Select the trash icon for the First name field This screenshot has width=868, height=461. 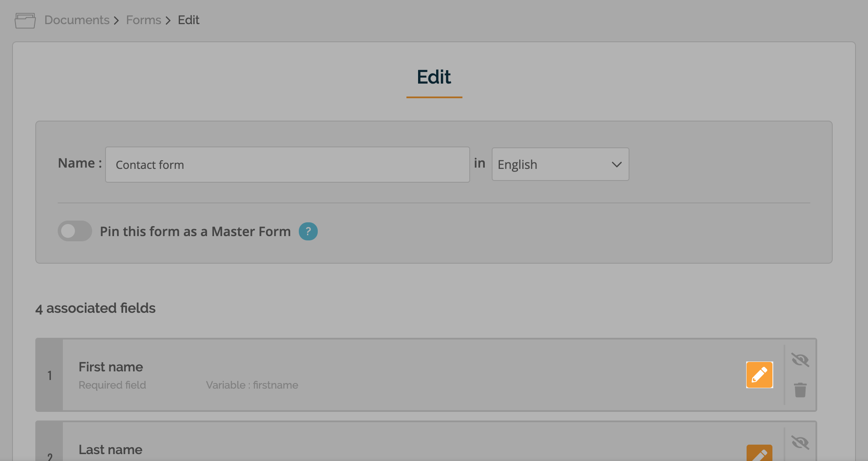click(800, 389)
